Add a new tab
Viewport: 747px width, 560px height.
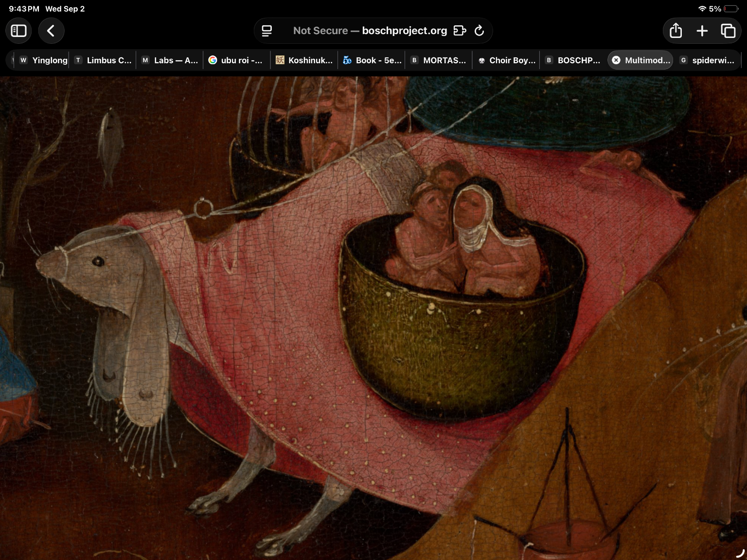[702, 31]
